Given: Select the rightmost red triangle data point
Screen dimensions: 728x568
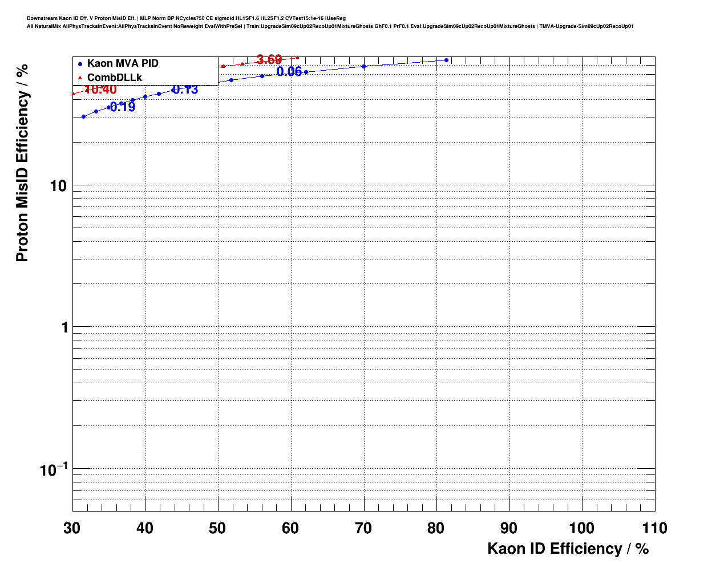Looking at the screenshot, I should click(x=297, y=58).
